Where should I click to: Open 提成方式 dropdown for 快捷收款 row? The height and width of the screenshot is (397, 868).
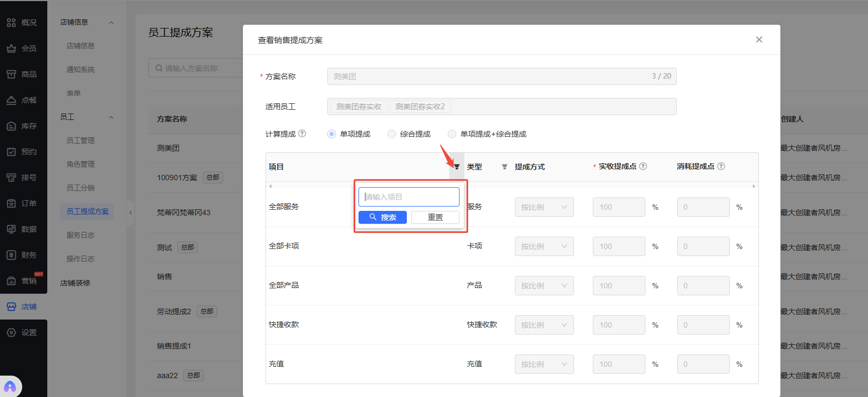[x=544, y=325]
